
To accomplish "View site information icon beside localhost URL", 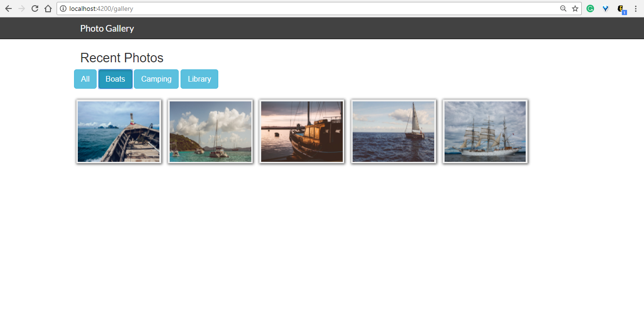I will click(x=63, y=8).
